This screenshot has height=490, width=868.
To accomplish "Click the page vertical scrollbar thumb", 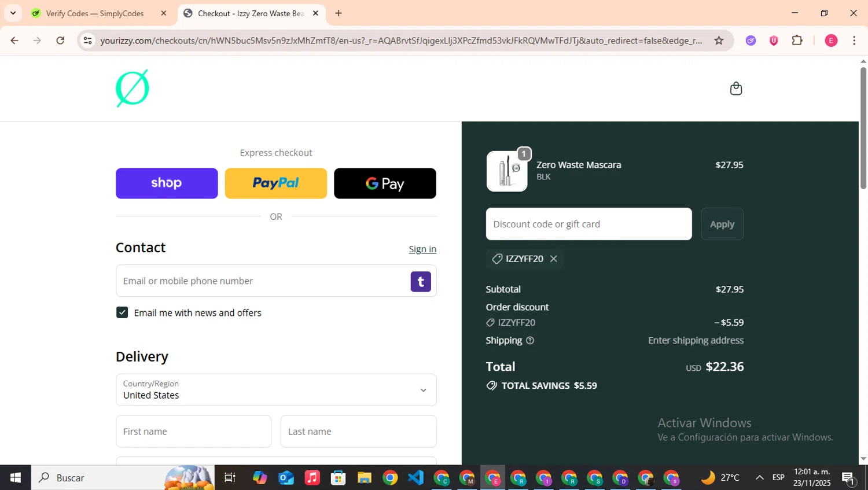I will coord(863,127).
